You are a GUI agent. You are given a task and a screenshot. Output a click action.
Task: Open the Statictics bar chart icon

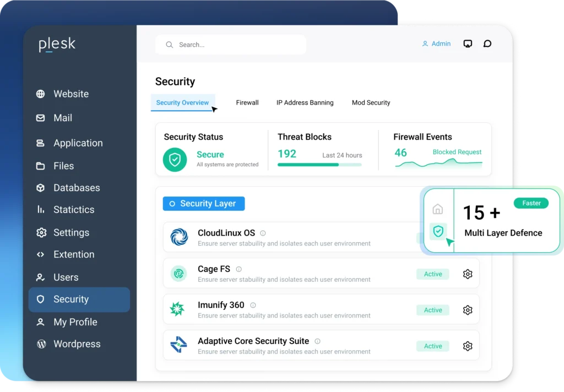(x=41, y=209)
